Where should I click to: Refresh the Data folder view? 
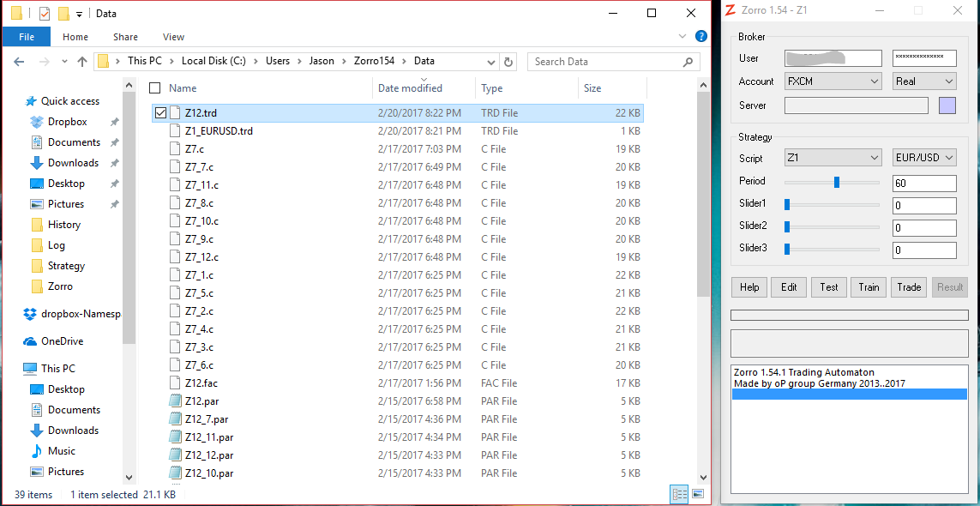click(509, 62)
